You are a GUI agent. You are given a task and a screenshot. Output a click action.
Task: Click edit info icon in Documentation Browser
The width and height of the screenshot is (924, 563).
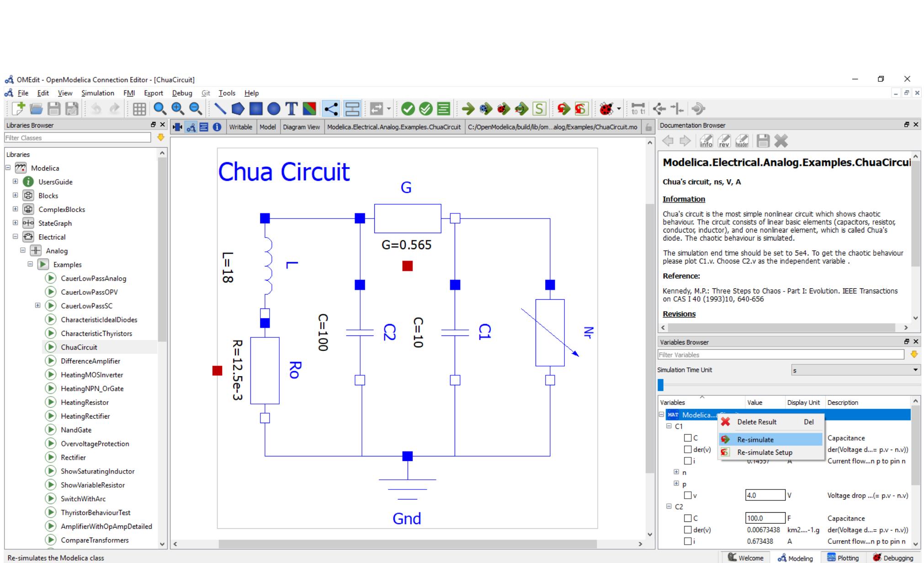(706, 141)
